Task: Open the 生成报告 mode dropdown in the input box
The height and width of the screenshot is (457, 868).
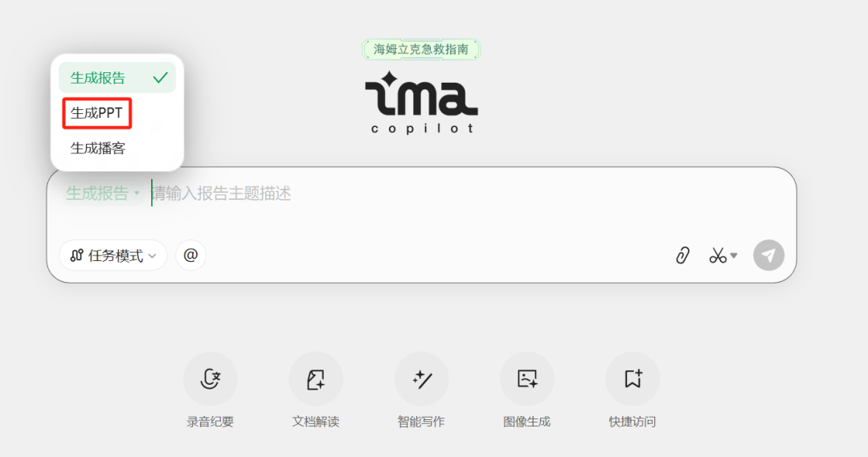Action: [102, 193]
